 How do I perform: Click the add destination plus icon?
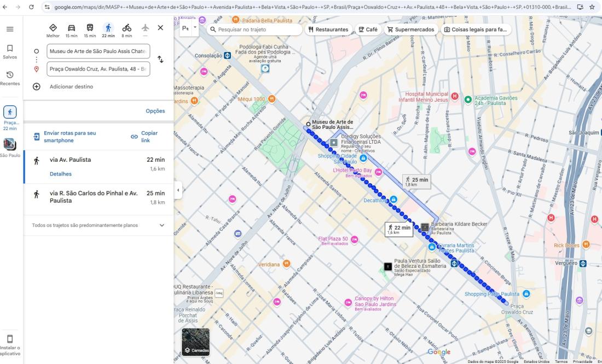tap(37, 87)
